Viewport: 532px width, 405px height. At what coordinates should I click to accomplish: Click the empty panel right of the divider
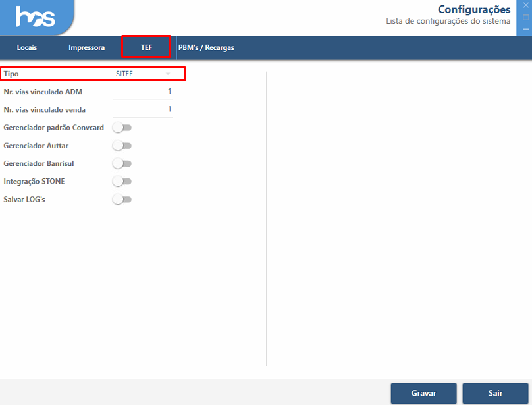click(x=395, y=217)
